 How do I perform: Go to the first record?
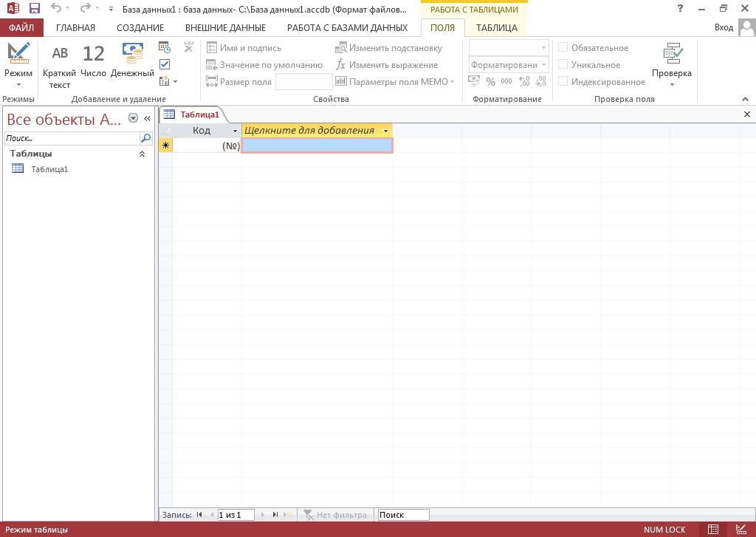pyautogui.click(x=199, y=515)
